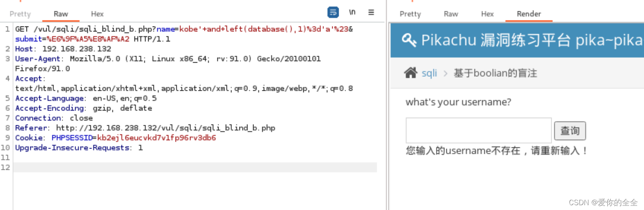Click the 查询 query button
Image resolution: width=644 pixels, height=210 pixels.
pos(570,130)
